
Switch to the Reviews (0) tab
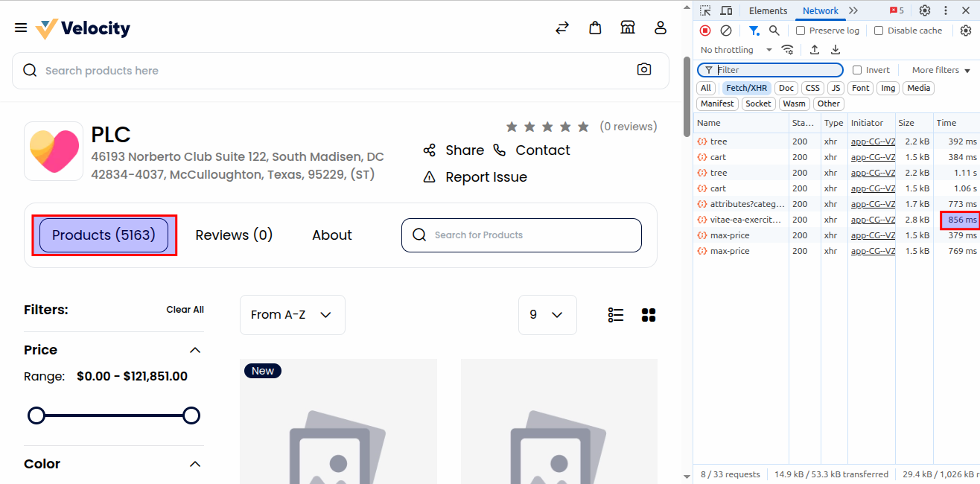(x=234, y=235)
